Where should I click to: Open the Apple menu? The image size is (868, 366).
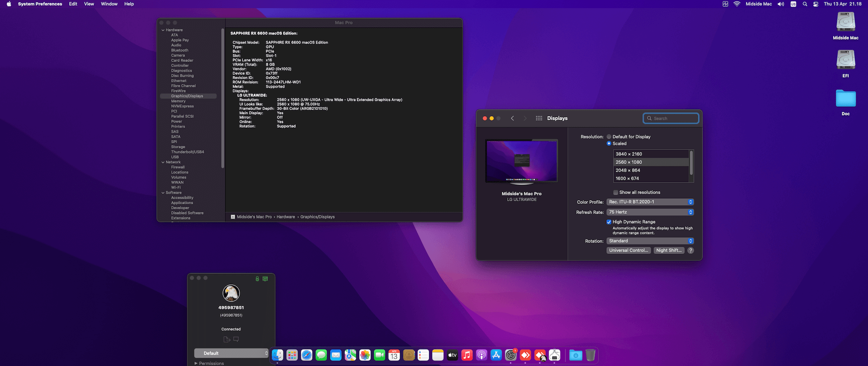[x=9, y=4]
